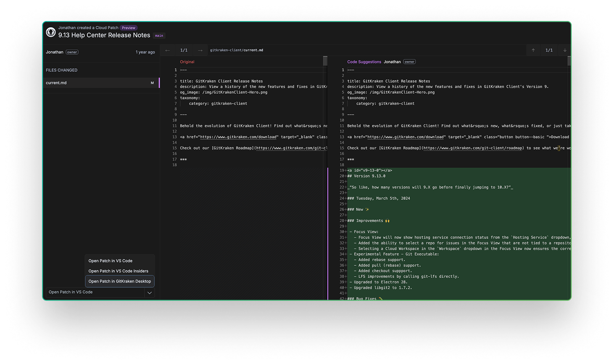The width and height of the screenshot is (614, 364).
Task: Click the GitKraken logo icon
Action: (51, 32)
